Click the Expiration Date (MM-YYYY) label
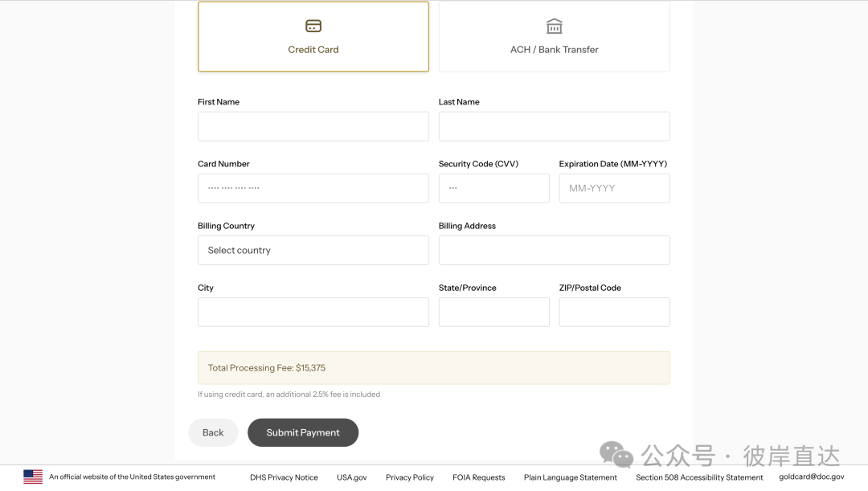Screen dimensions: 868x491 [613, 164]
